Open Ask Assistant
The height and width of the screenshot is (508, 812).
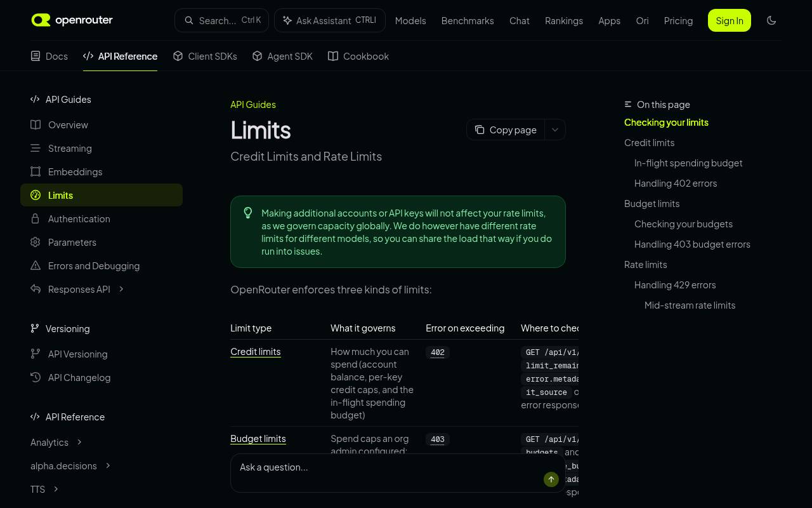tap(330, 20)
